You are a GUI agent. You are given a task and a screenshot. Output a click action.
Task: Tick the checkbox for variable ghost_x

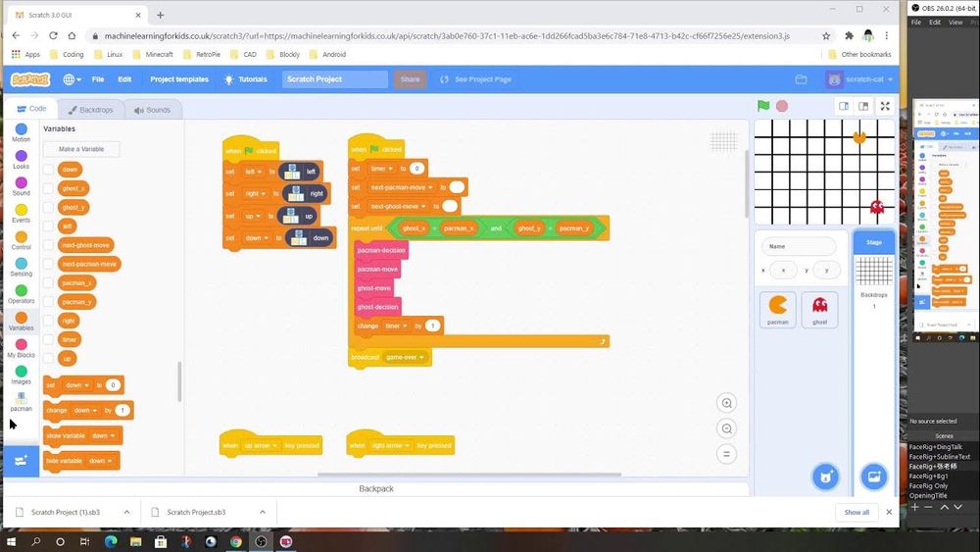point(48,188)
